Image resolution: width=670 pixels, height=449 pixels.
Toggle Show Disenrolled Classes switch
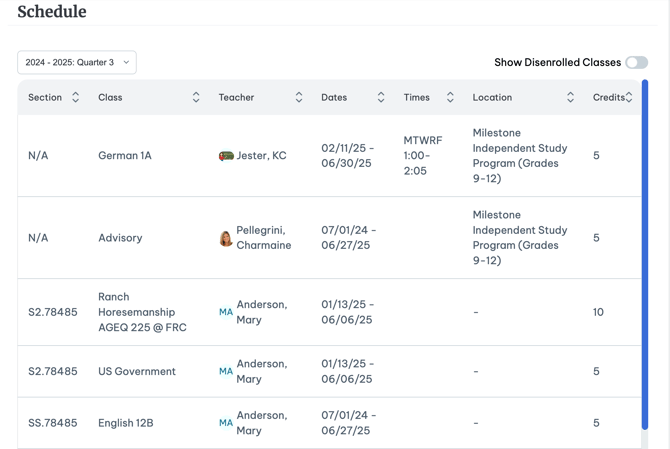(637, 62)
